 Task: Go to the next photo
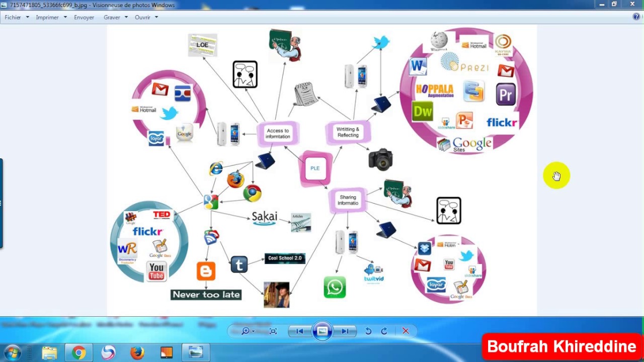click(x=345, y=331)
